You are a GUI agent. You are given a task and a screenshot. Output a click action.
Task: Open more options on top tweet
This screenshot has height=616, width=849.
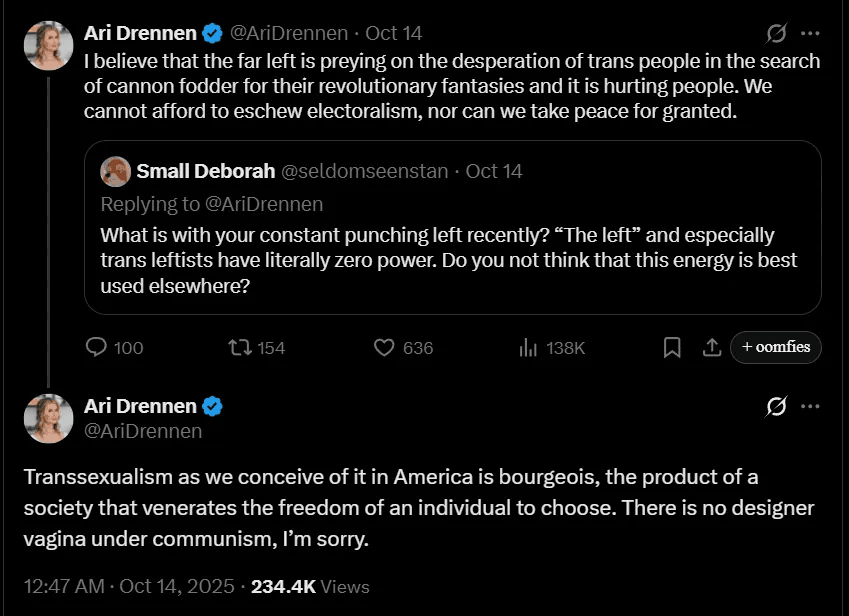(x=811, y=33)
